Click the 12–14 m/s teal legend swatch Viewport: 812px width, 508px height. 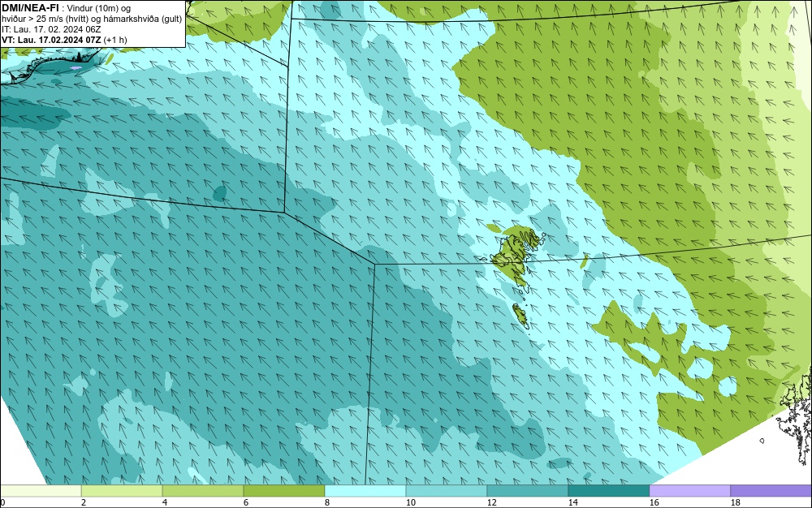[x=527, y=491]
